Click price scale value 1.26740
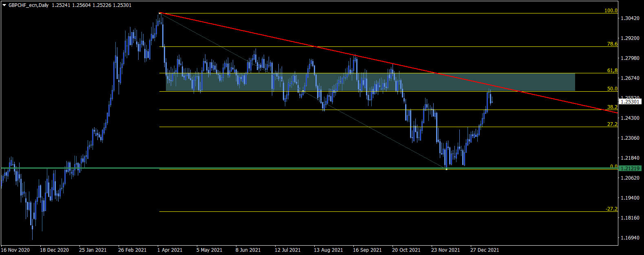 coord(629,78)
